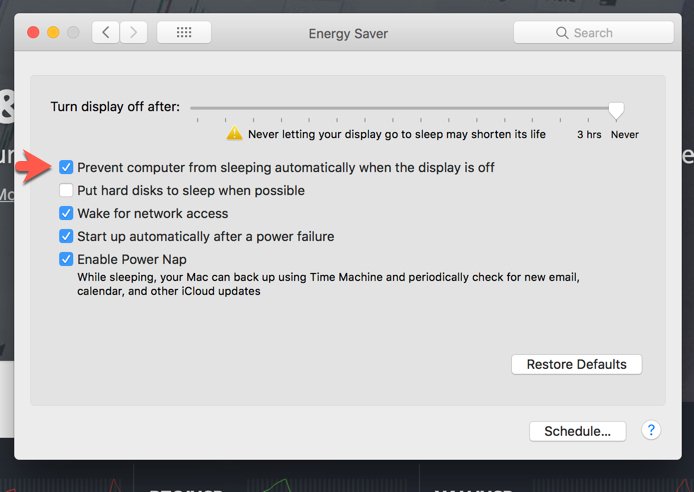Click the magnifying glass search icon
The image size is (694, 492).
[562, 33]
